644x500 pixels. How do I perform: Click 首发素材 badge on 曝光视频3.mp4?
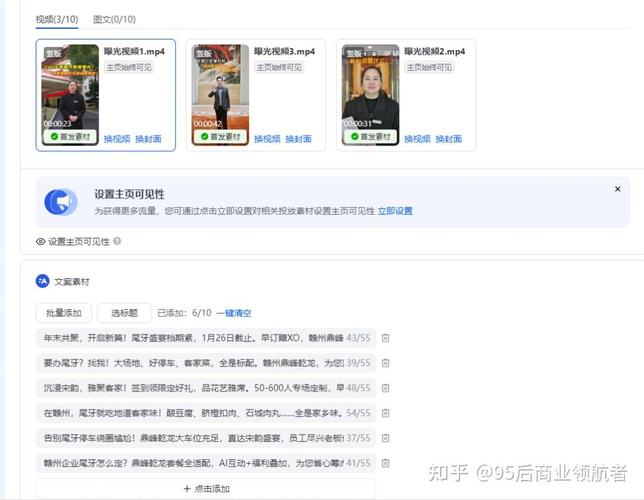pos(221,136)
